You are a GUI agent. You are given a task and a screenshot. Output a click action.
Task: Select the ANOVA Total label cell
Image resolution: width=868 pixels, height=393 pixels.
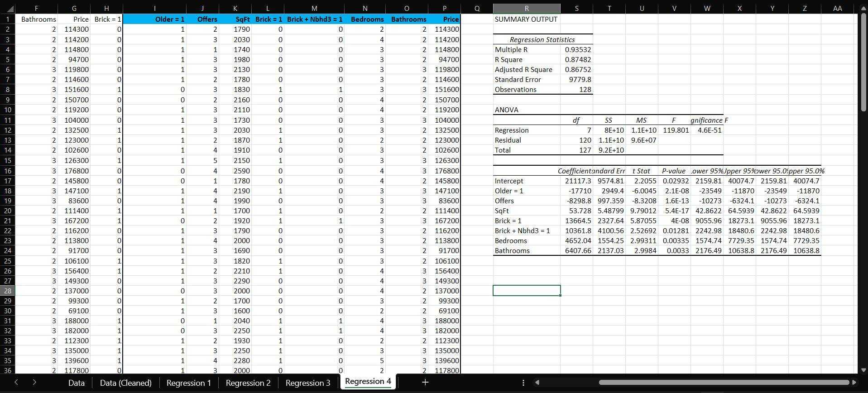[527, 150]
